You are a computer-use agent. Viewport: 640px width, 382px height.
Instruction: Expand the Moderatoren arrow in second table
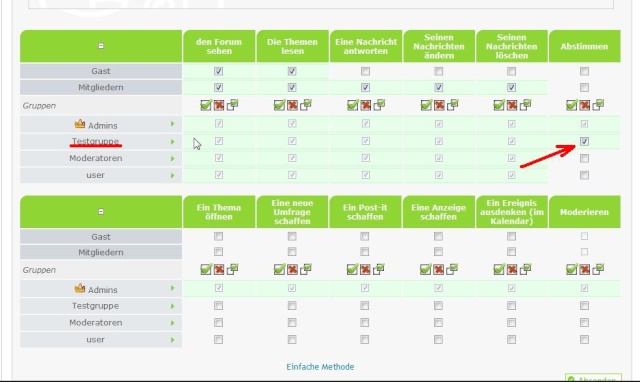click(172, 323)
